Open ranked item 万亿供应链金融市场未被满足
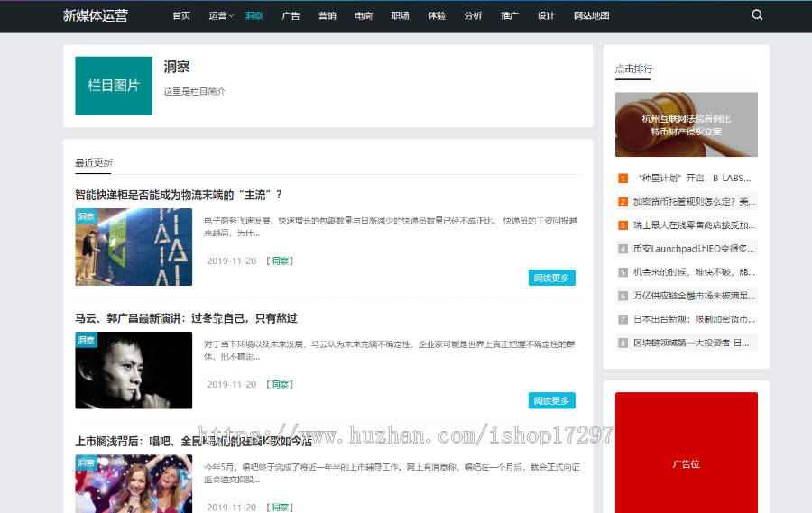 tap(695, 296)
